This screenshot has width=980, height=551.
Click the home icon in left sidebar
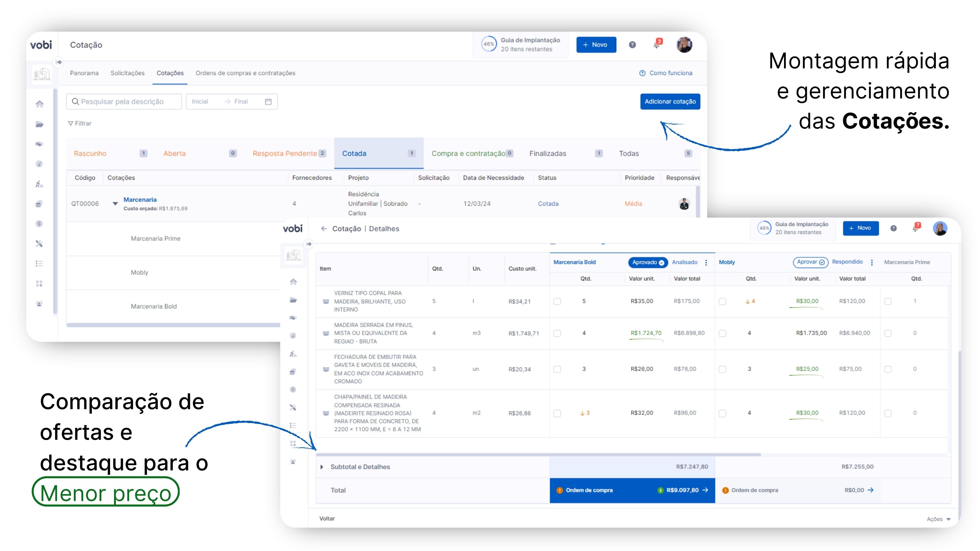point(40,104)
